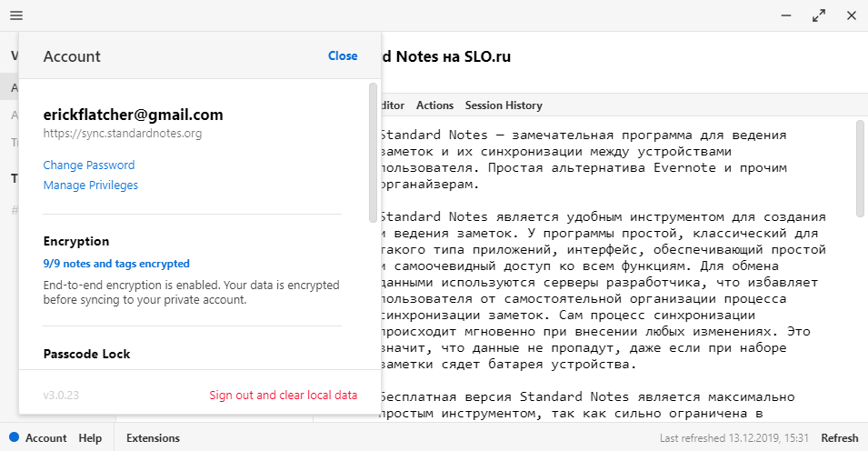Open Help in the bottom bar
The image size is (868, 451).
tap(90, 437)
